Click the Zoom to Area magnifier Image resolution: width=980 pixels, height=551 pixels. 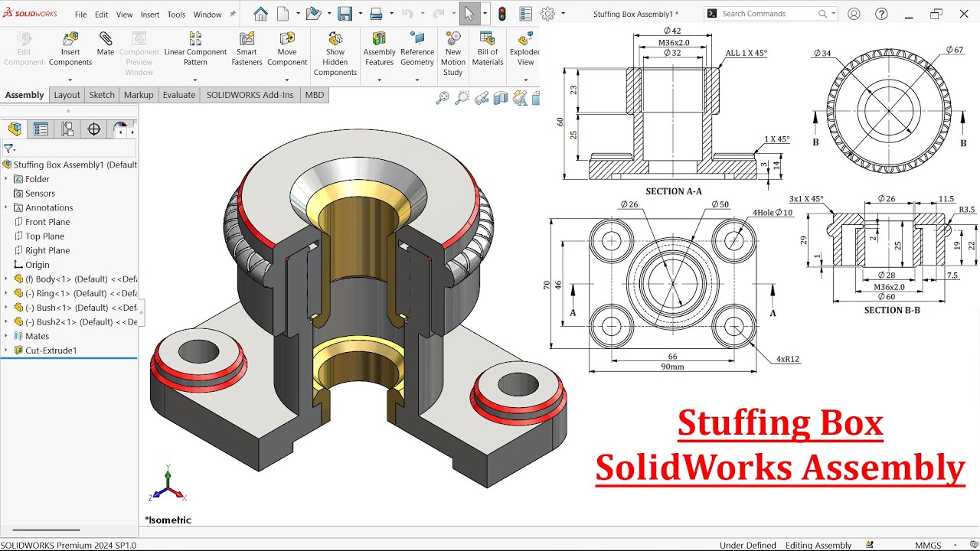click(x=462, y=97)
